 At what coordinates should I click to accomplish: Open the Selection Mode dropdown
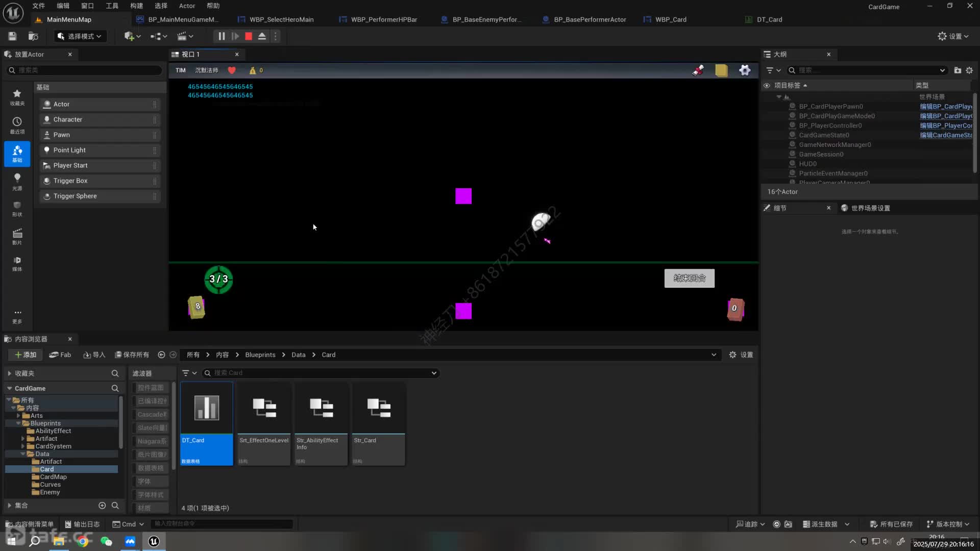tap(81, 36)
